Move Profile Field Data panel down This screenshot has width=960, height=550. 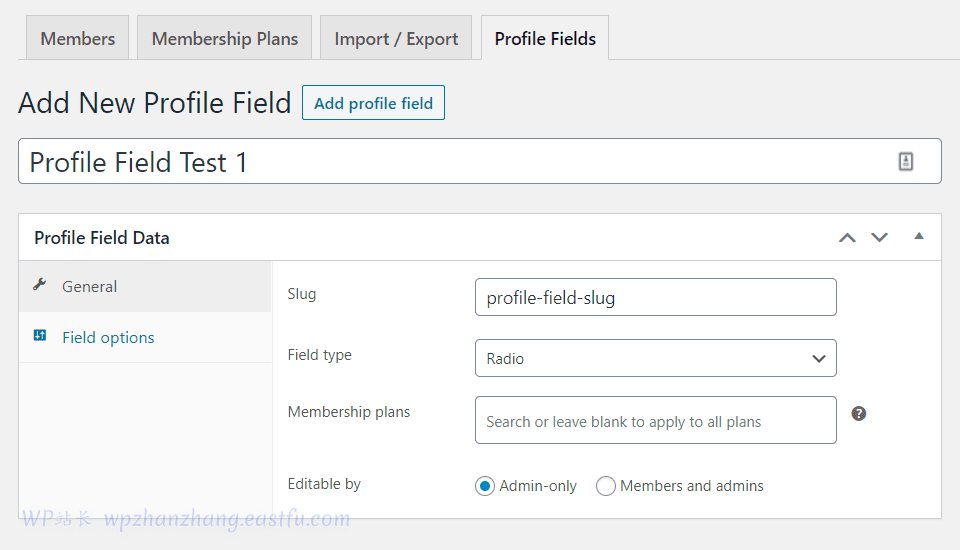point(879,238)
